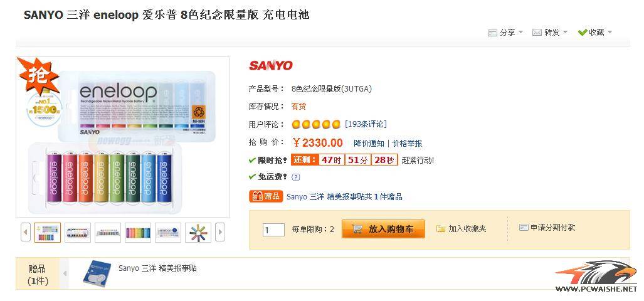The height and width of the screenshot is (301, 644).
Task: Open the 193条评论 reviews link
Action: (366, 124)
